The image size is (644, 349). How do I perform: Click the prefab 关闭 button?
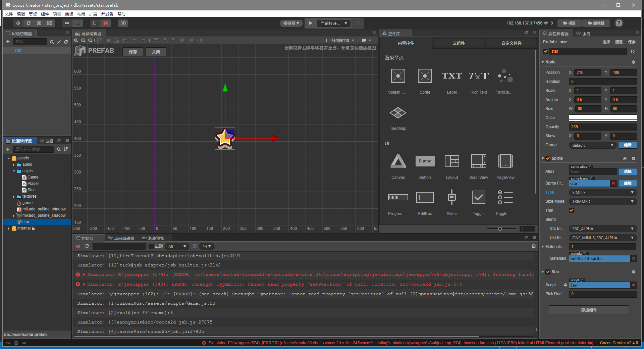(x=156, y=52)
